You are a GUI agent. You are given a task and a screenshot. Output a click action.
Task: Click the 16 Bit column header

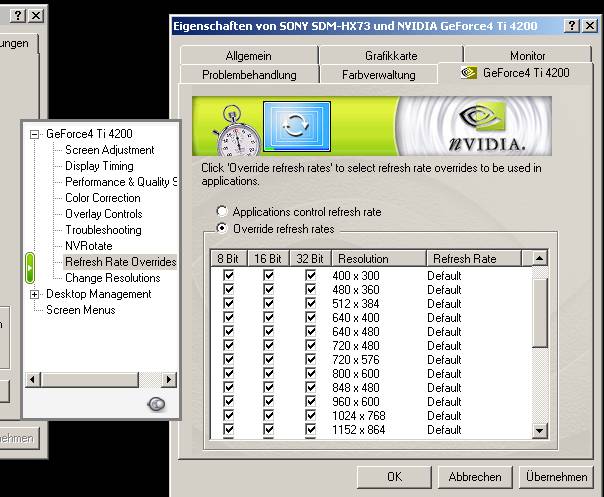tap(268, 258)
